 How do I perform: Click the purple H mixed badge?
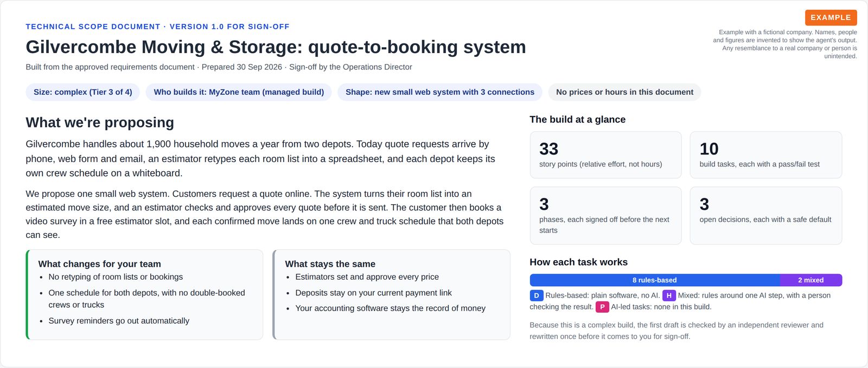point(669,295)
